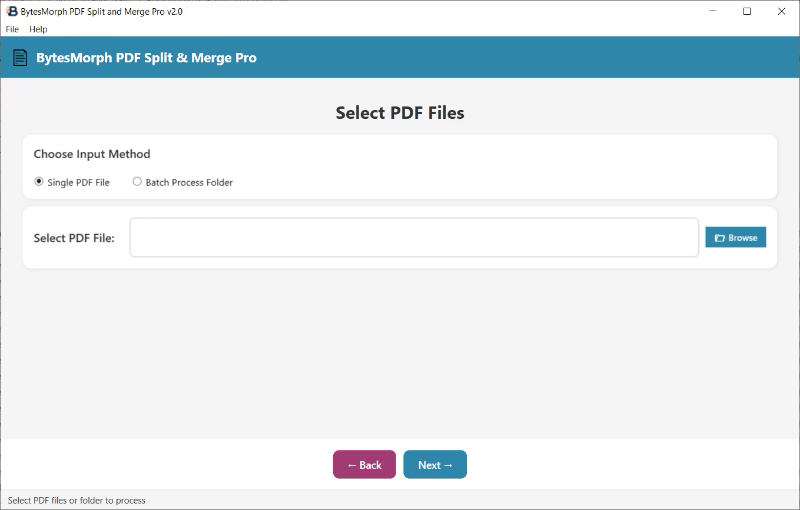
Task: Maximize the application window
Action: tap(746, 11)
